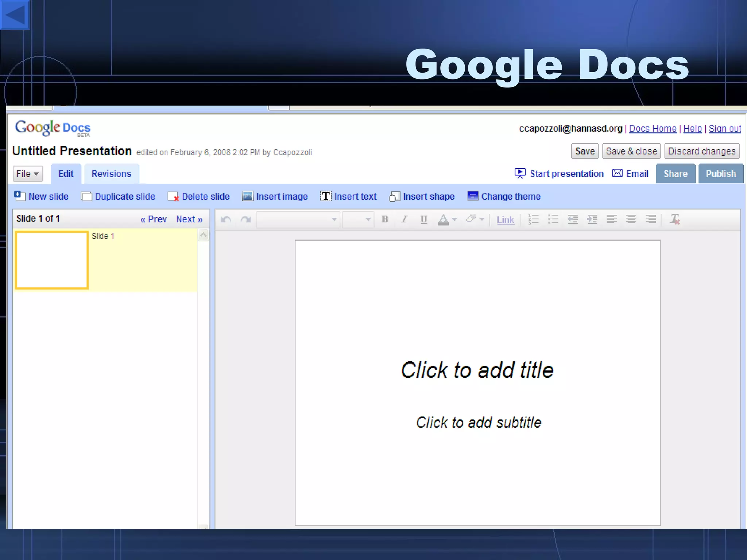Viewport: 747px width, 560px height.
Task: Click the Delete slide icon
Action: pos(173,197)
